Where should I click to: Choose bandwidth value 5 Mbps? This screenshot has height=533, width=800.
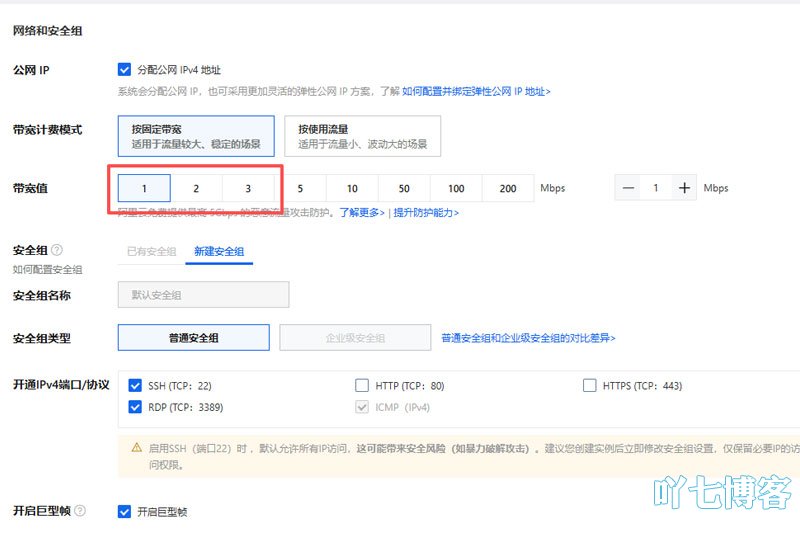point(301,188)
